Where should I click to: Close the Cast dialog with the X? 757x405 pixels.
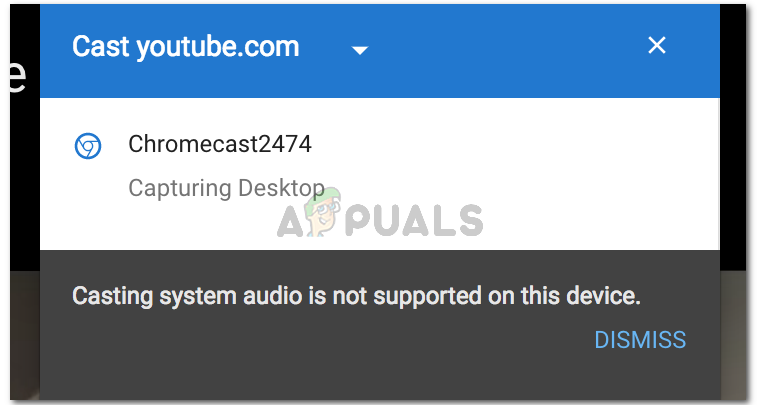(657, 45)
